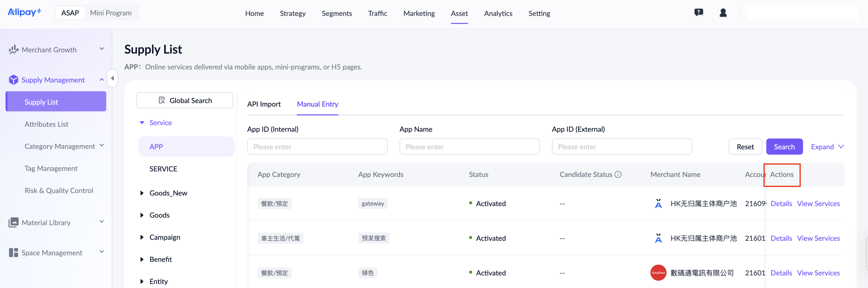
Task: Open the help feedback icon
Action: [x=699, y=13]
